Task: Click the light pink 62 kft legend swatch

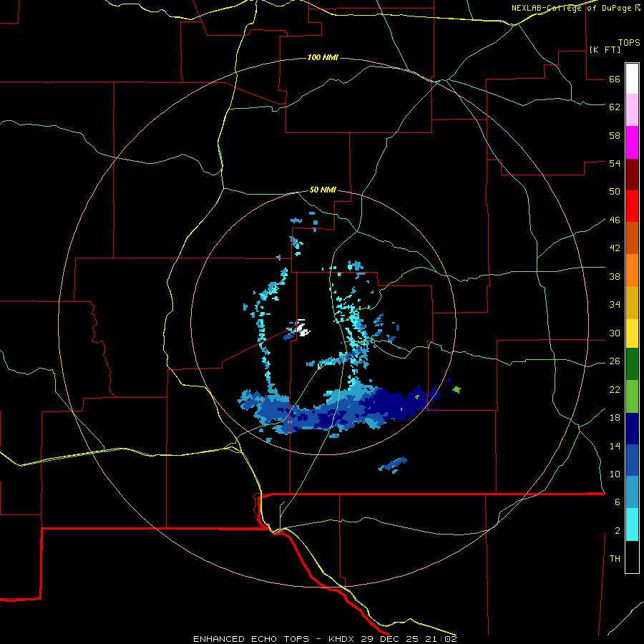Action: pyautogui.click(x=632, y=110)
